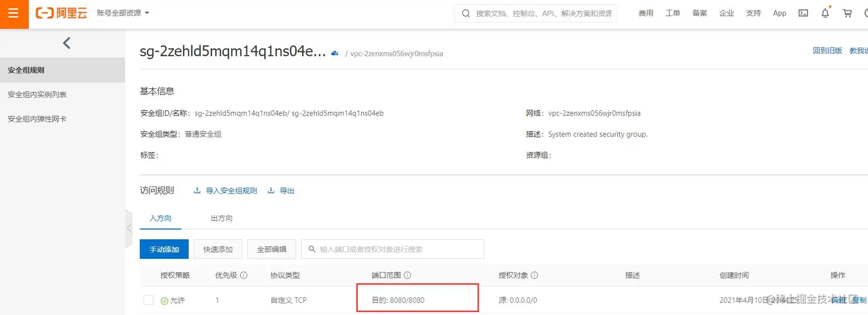Select 安全组内弹性网卡 in sidebar
The height and width of the screenshot is (315, 868).
point(63,119)
